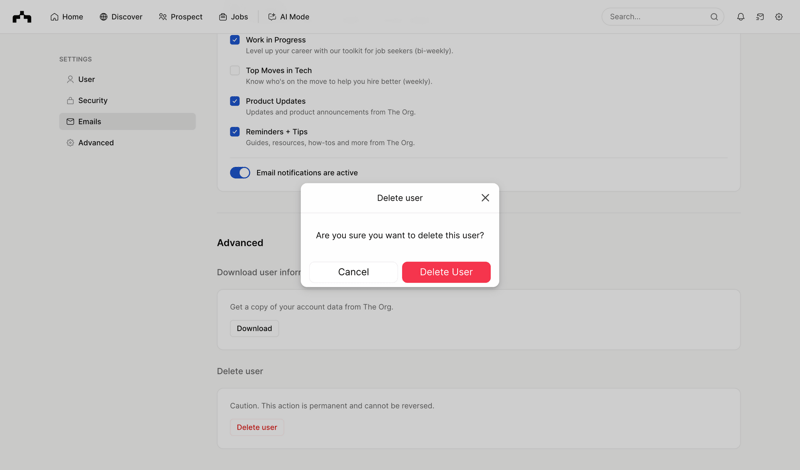Go to Home in top navigation

[66, 17]
